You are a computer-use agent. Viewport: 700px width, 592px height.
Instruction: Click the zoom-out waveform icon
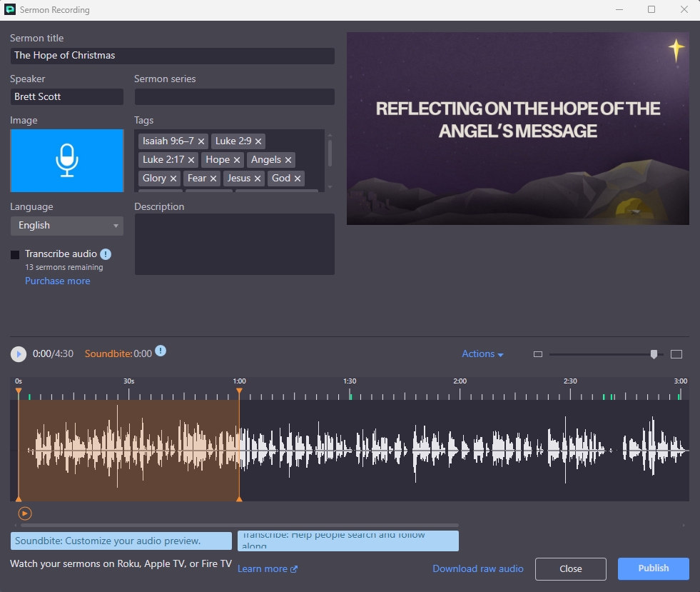[x=538, y=354]
